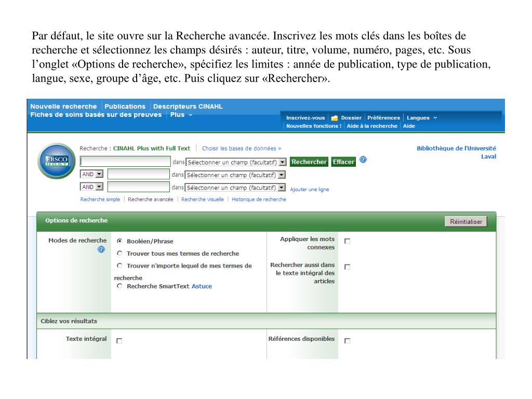Click the EBSCOhost logo
This screenshot has height=399, width=532.
56,161
